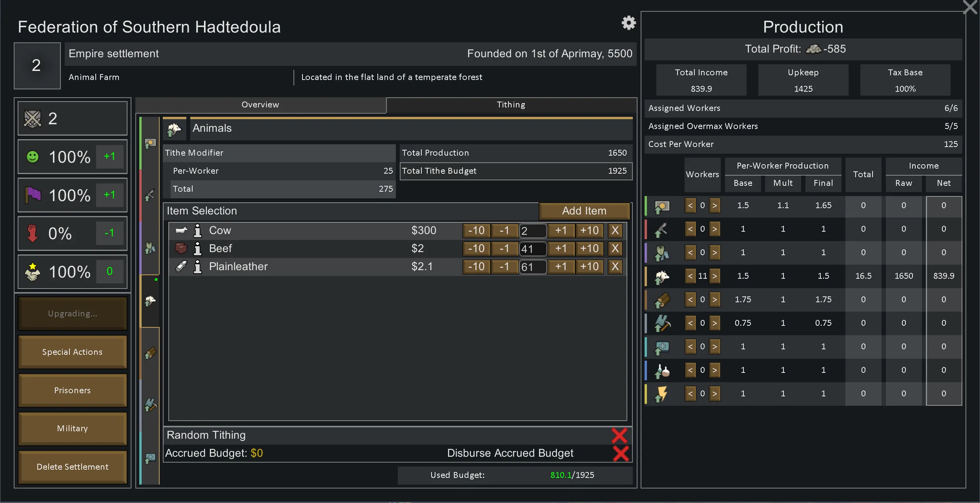This screenshot has width=980, height=503.
Task: Decrease animal workers with left arrow
Action: (x=690, y=276)
